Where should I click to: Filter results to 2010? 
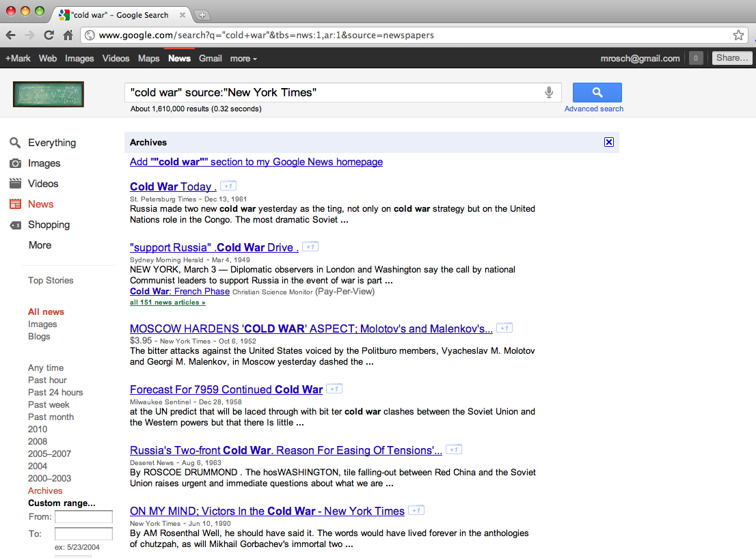38,430
